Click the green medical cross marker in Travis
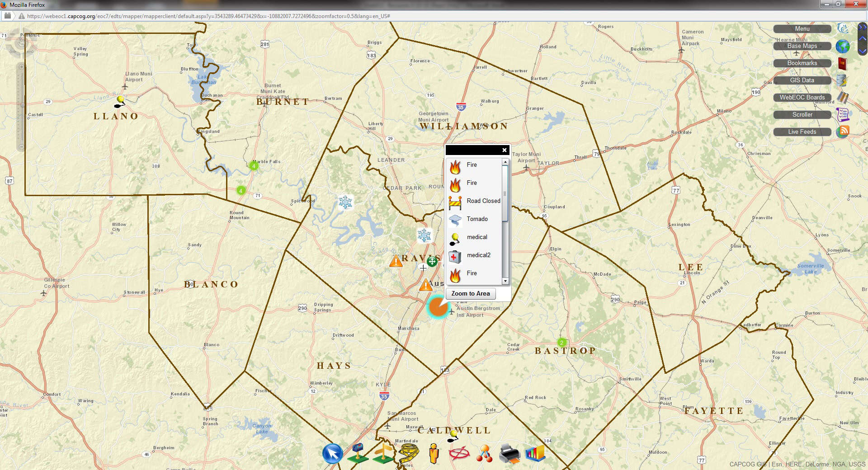Screen dimensions: 868x470 (432, 261)
